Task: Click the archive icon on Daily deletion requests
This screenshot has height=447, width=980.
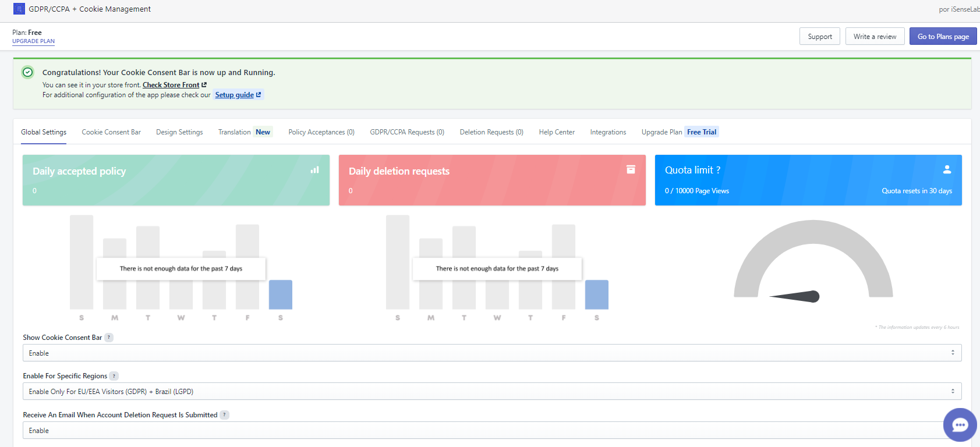Action: click(631, 169)
